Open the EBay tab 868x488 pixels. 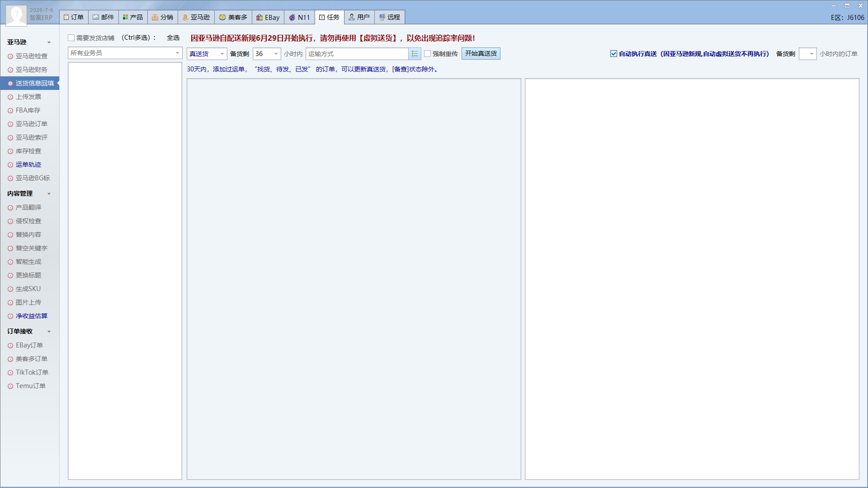coord(268,17)
